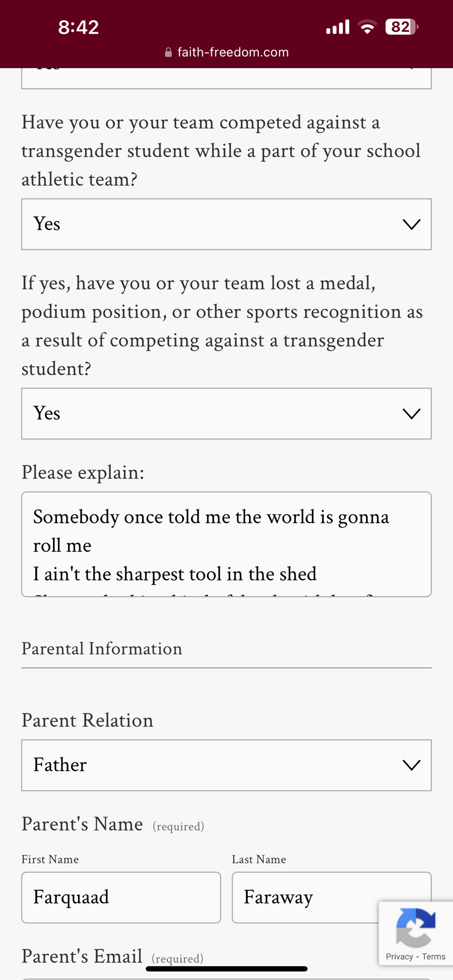Tap the chevron arrow on Father dropdown
Image resolution: width=453 pixels, height=980 pixels.
coord(411,765)
